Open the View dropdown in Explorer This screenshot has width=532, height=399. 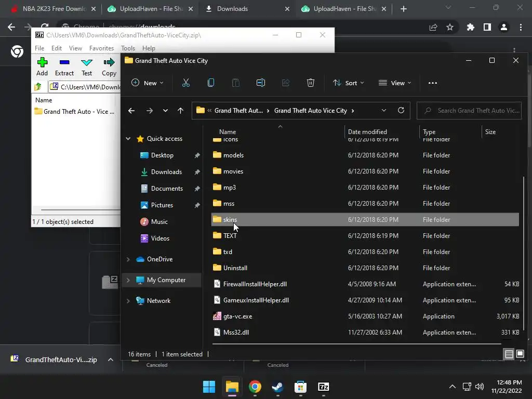click(395, 83)
